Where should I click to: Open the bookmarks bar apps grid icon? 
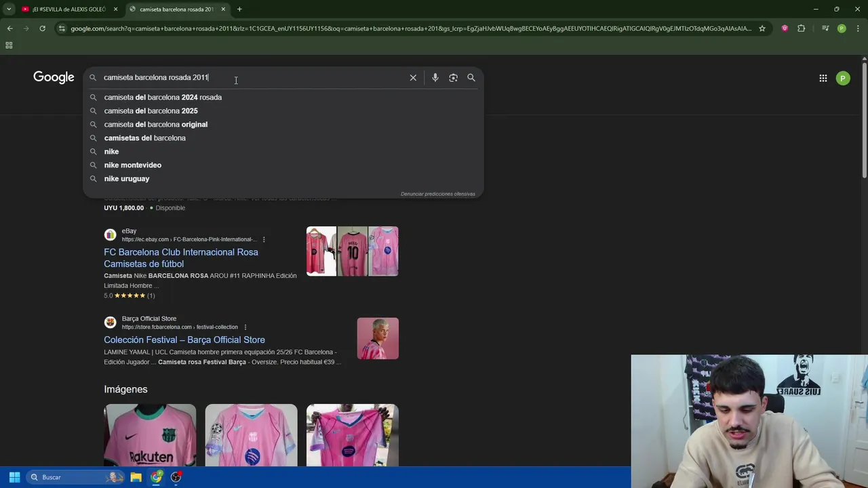[9, 45]
